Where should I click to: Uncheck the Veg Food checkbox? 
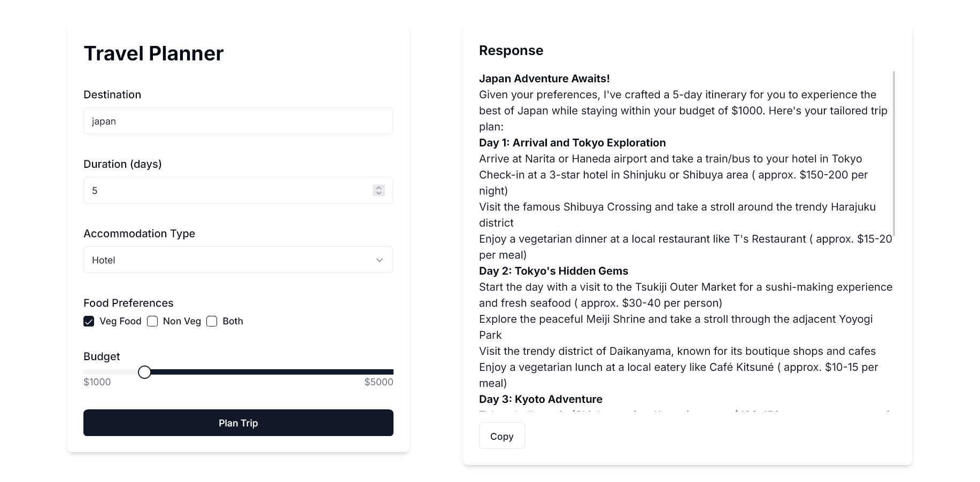[89, 321]
